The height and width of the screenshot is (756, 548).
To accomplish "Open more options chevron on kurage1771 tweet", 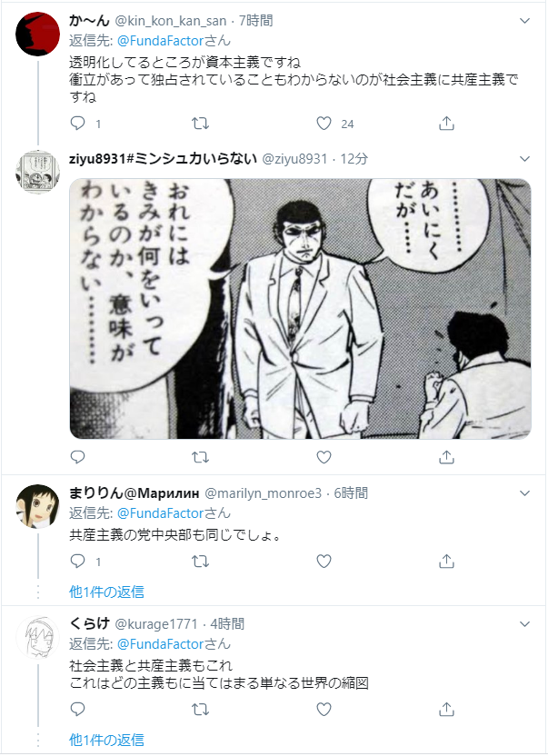I will (x=525, y=624).
